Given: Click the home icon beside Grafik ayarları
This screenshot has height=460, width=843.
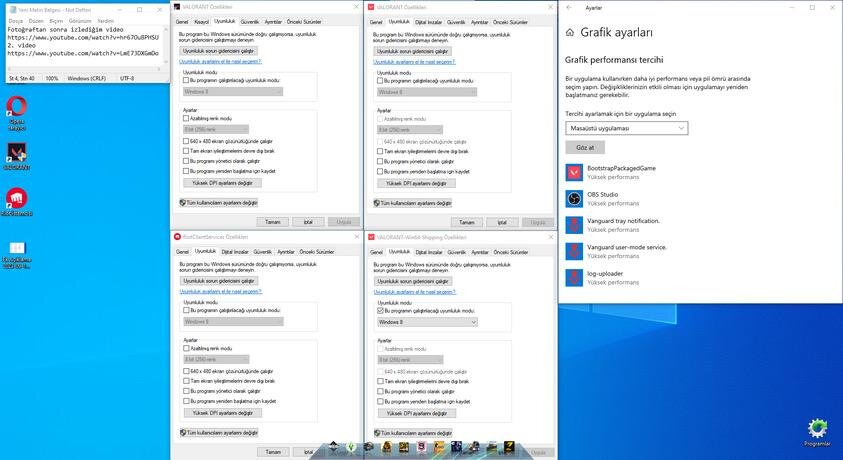Looking at the screenshot, I should pyautogui.click(x=570, y=33).
